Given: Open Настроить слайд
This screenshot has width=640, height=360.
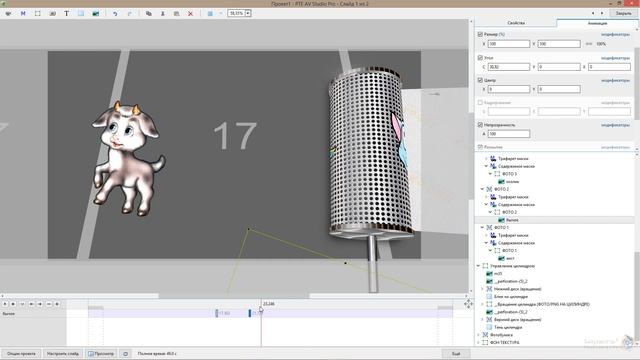Looking at the screenshot, I should coord(62,354).
